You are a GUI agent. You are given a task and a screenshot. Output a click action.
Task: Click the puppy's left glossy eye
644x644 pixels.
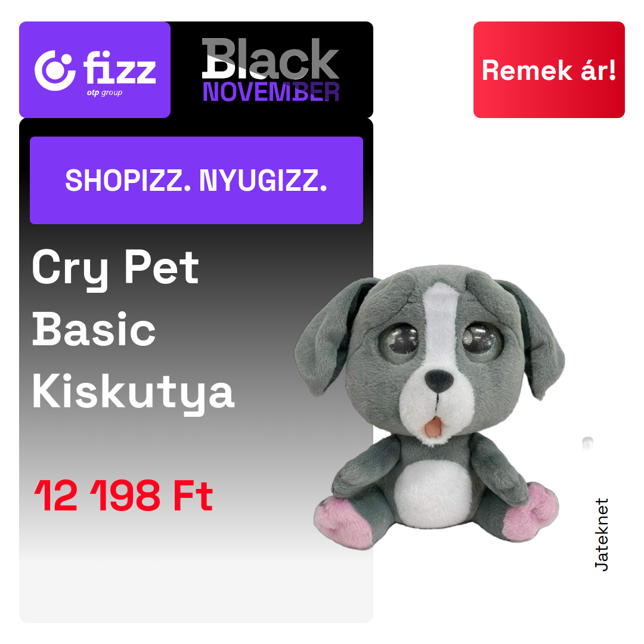(398, 342)
